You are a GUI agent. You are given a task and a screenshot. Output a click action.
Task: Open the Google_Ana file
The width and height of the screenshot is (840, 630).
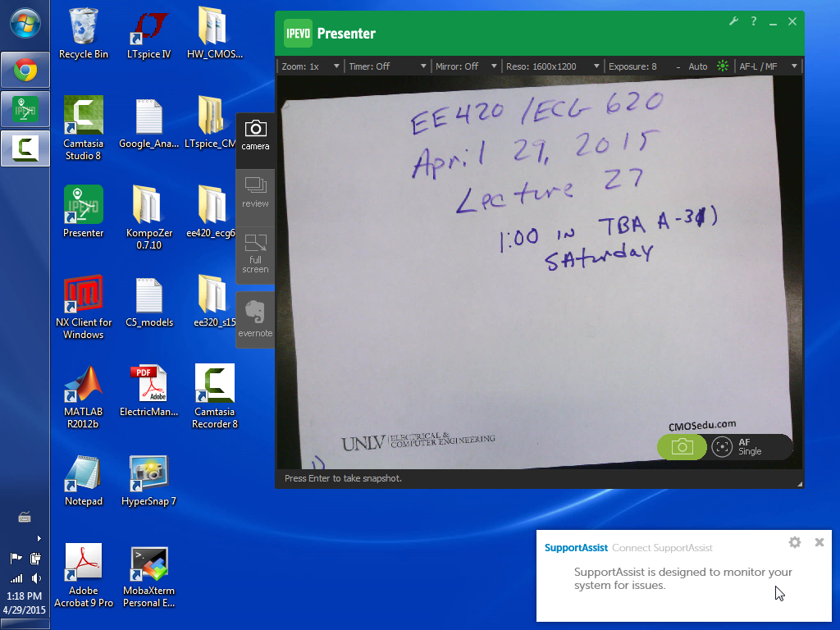149,123
